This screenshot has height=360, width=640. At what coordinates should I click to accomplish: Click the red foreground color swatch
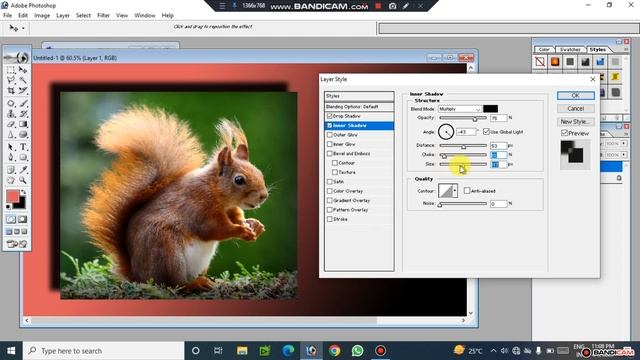click(x=13, y=196)
